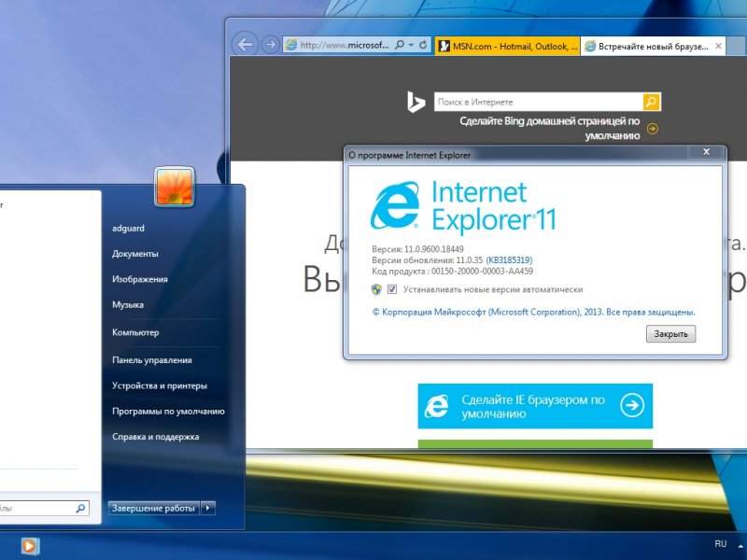747x560 pixels.
Task: Click the Завершение работы button
Action: (153, 508)
